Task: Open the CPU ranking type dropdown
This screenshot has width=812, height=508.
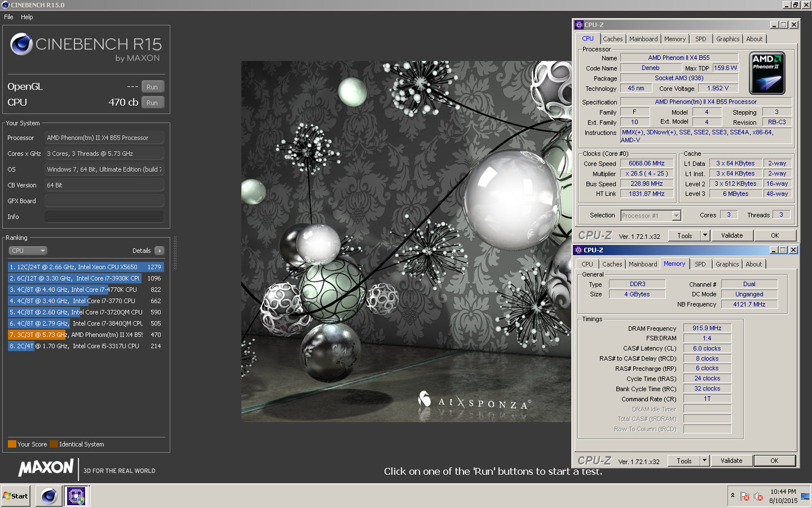Action: coord(28,251)
